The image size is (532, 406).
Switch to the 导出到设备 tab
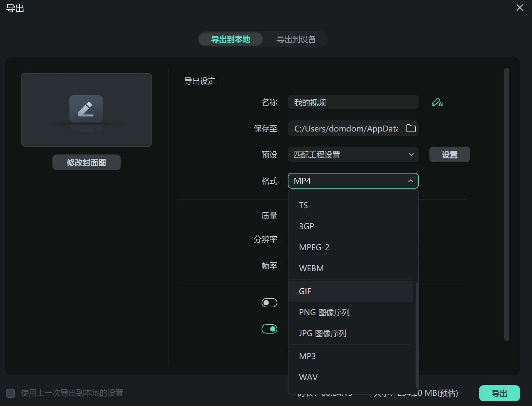pyautogui.click(x=295, y=39)
